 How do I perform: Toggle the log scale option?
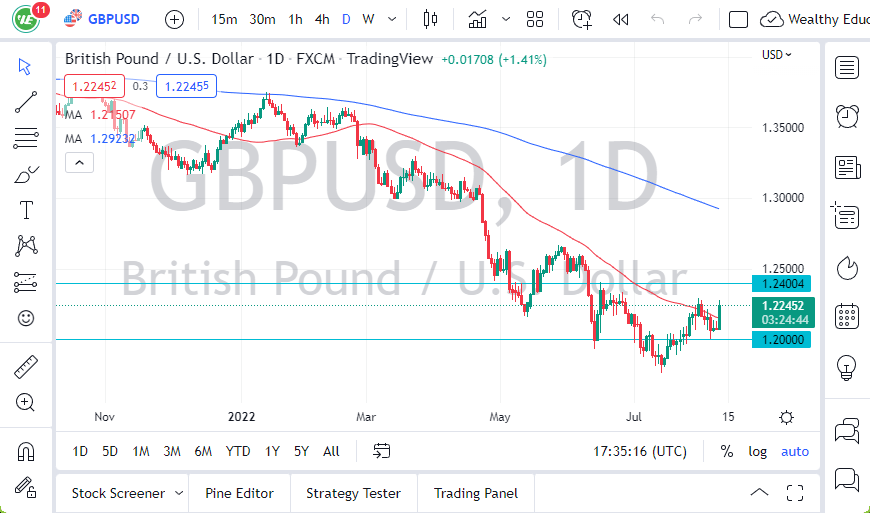(758, 451)
